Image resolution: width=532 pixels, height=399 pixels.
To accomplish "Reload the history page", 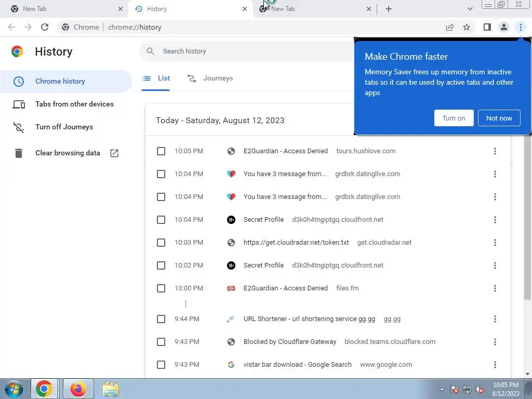I will coord(45,27).
